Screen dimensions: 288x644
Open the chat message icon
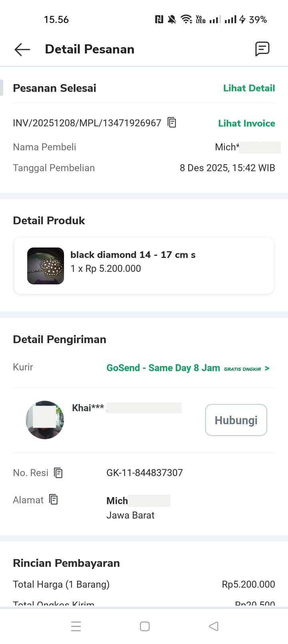(x=262, y=49)
